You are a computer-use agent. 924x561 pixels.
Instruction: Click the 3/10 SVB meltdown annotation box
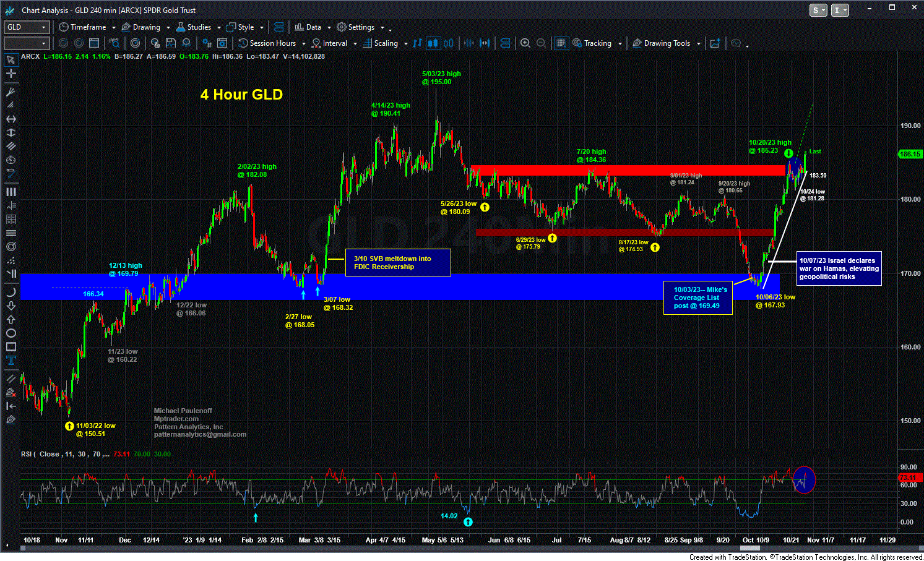coord(398,263)
